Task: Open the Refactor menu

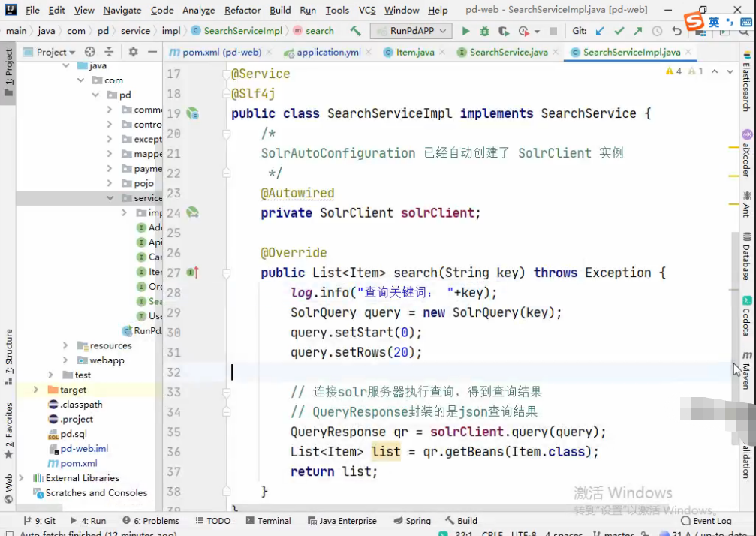Action: coord(242,10)
